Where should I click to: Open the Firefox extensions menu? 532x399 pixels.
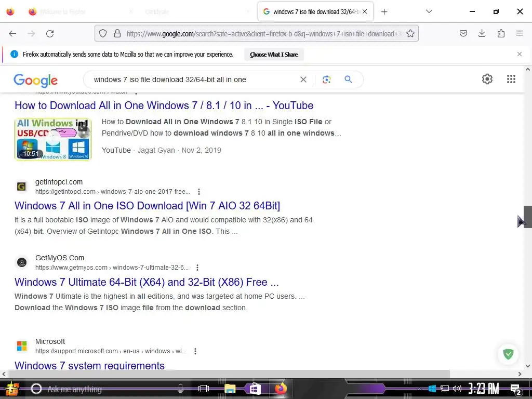click(x=501, y=33)
